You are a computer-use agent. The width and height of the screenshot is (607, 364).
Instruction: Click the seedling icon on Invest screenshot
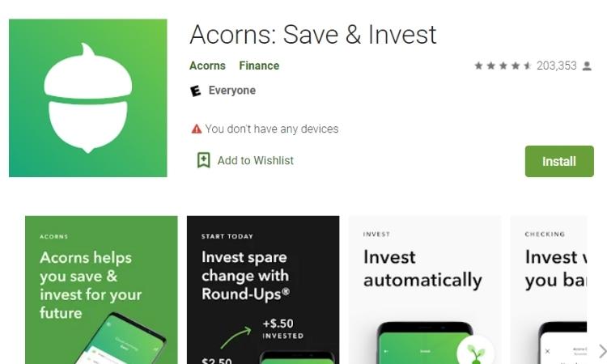[x=476, y=352]
